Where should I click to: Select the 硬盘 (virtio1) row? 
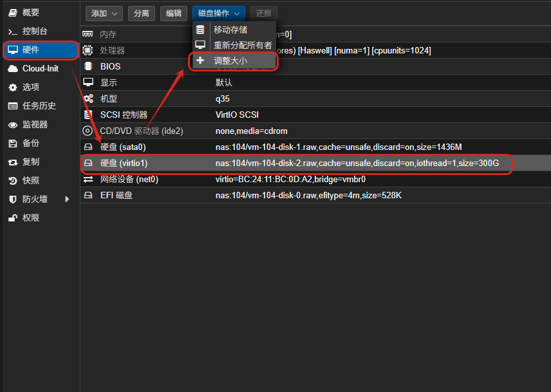click(x=296, y=163)
